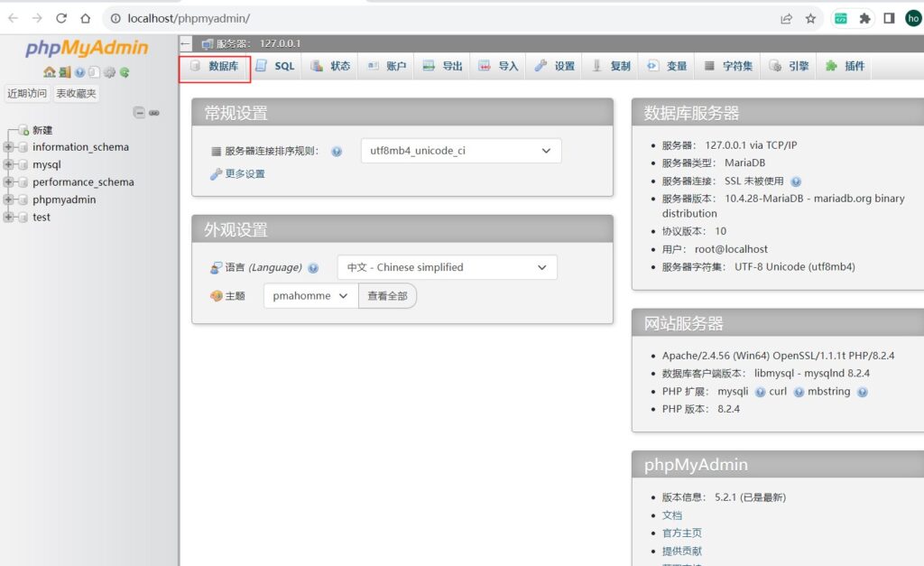Open the green extension icon

[x=841, y=19]
